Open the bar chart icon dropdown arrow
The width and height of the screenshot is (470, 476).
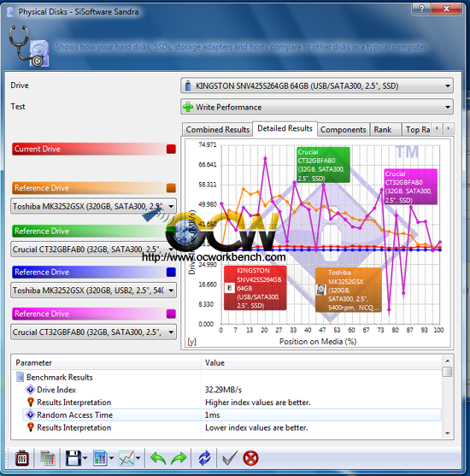[111, 458]
